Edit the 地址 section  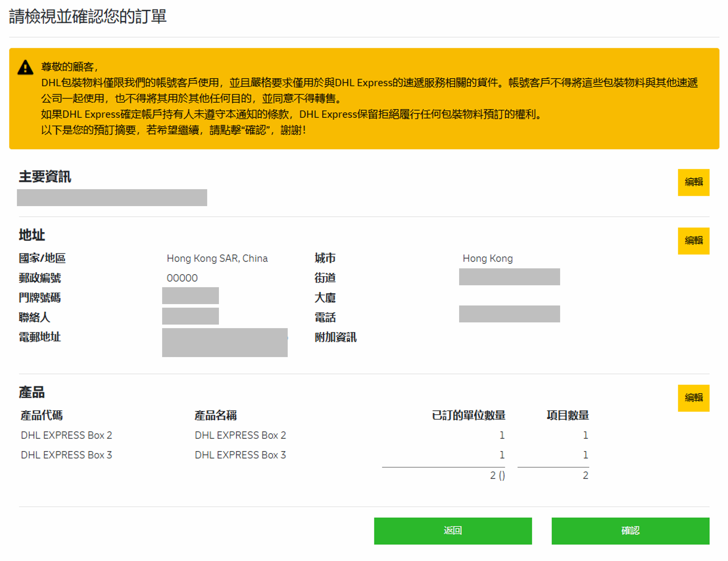tap(693, 241)
